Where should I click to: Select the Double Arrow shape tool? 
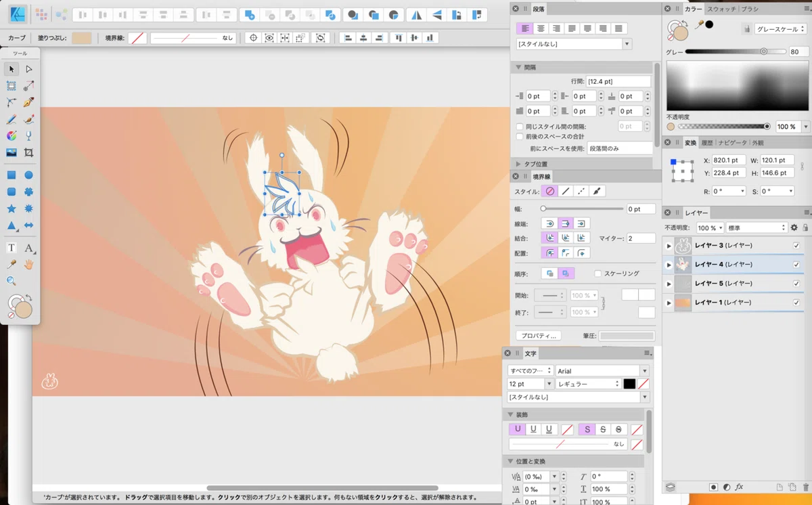(29, 225)
